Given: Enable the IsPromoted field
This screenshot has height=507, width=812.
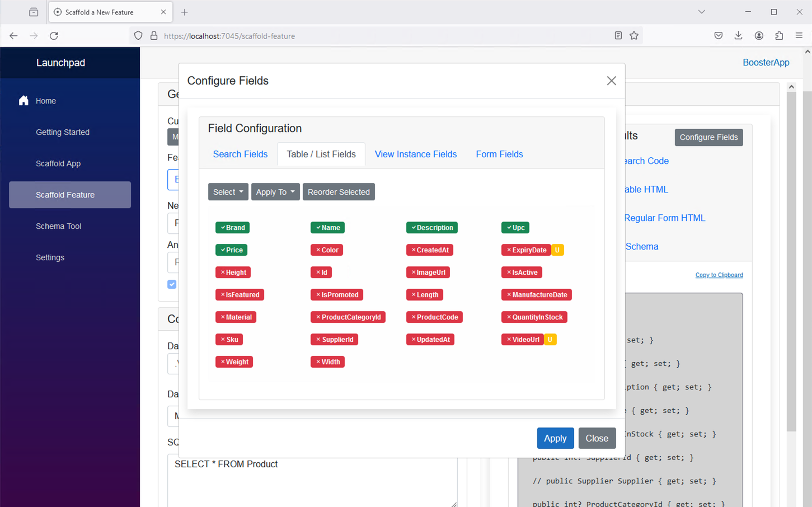Looking at the screenshot, I should pos(337,295).
